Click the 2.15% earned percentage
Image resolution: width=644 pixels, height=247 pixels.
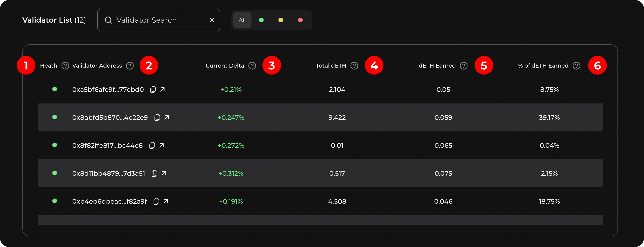549,173
